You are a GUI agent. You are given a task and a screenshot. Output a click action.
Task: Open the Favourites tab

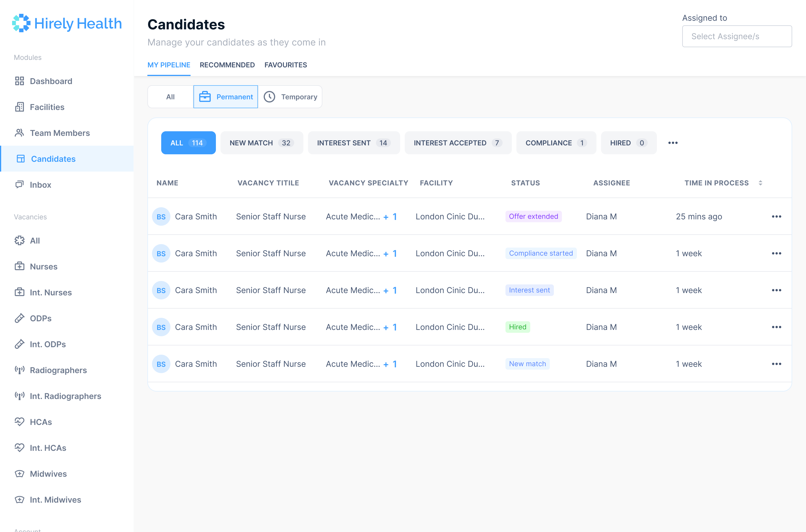point(286,65)
